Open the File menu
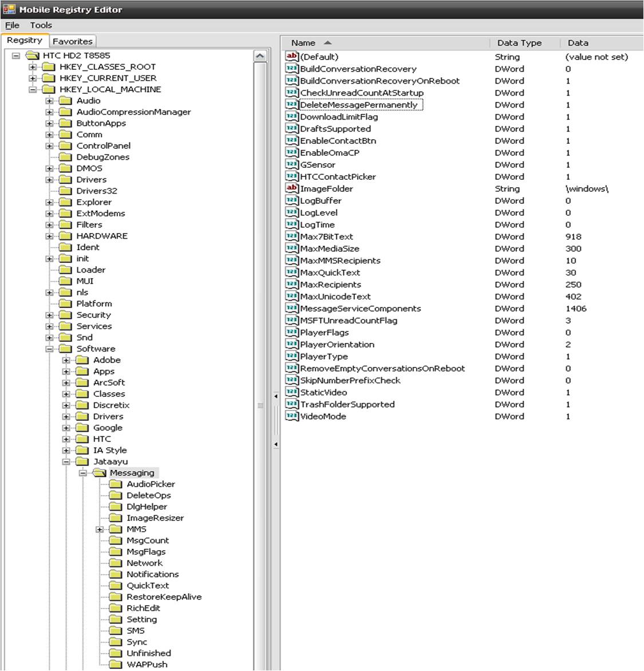The width and height of the screenshot is (644, 671). click(12, 25)
